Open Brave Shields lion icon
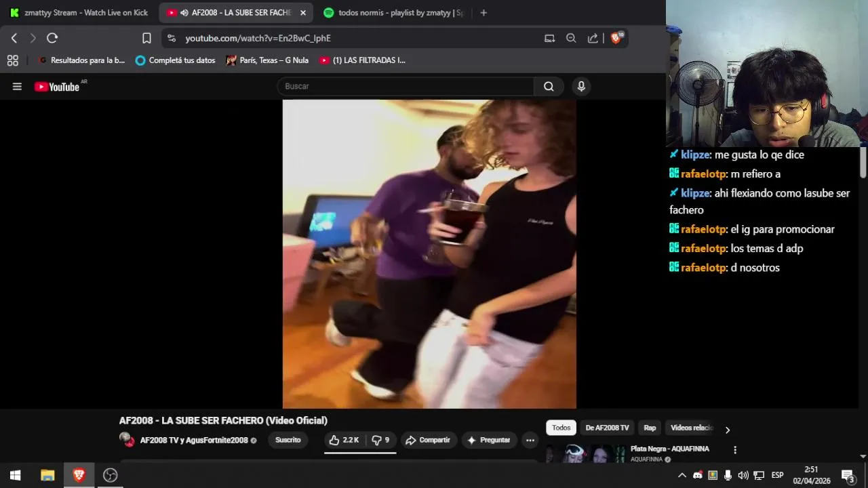The image size is (868, 488). [616, 38]
